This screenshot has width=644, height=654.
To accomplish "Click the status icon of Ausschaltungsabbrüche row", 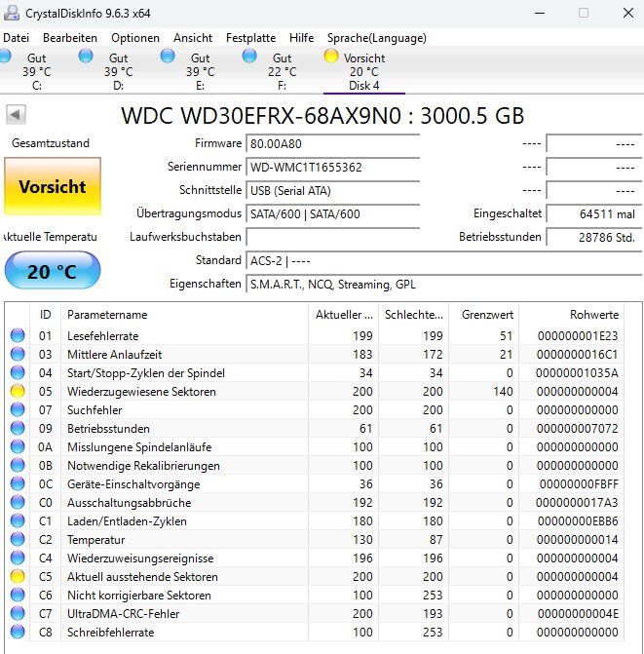I will click(x=18, y=502).
